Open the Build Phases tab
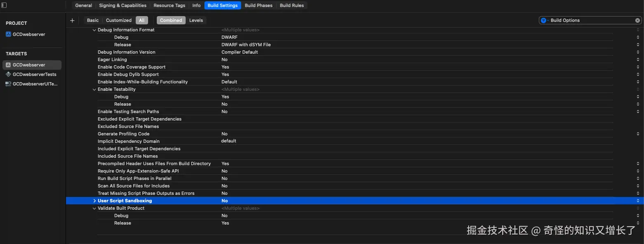644x244 pixels. [258, 5]
